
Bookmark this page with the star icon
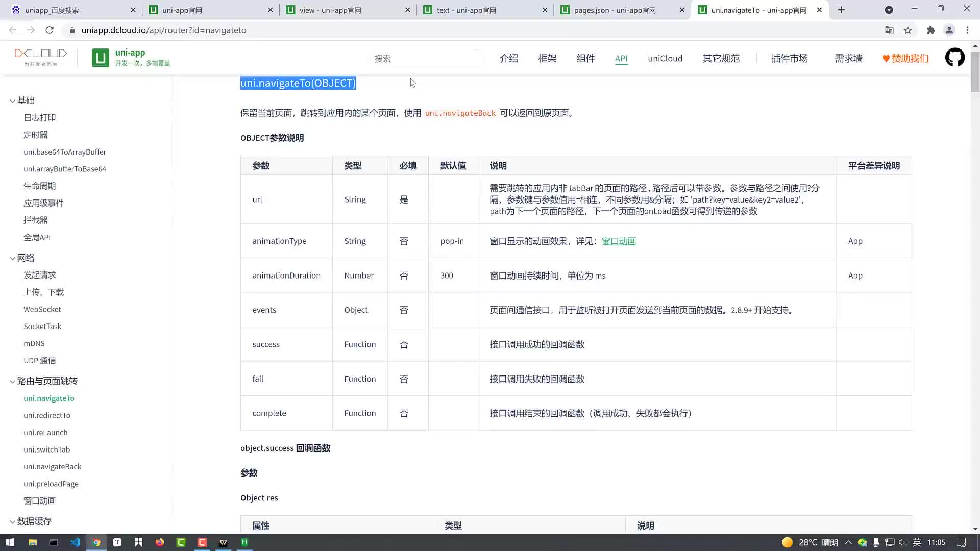click(x=908, y=30)
